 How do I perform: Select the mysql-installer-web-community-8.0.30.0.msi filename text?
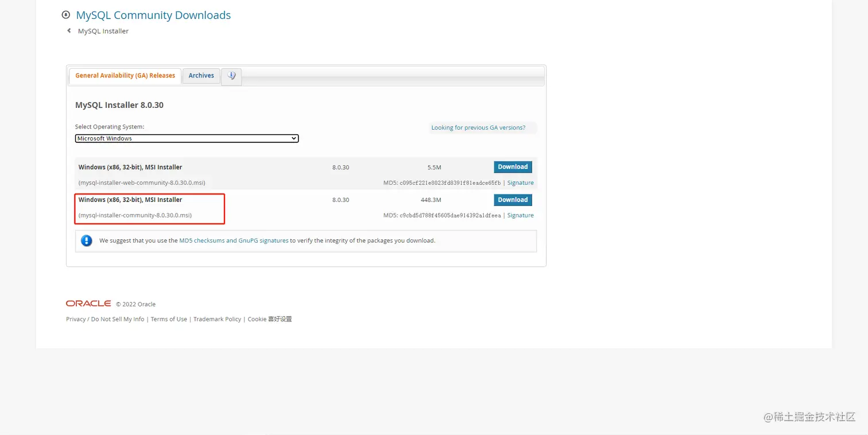tap(142, 182)
